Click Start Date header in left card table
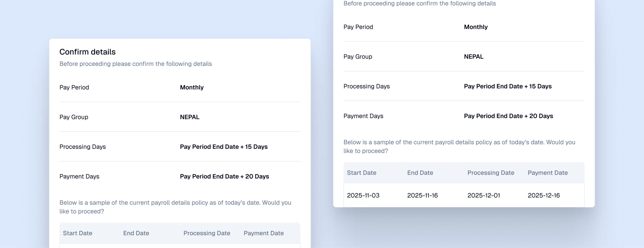644x248 pixels. coord(77,233)
